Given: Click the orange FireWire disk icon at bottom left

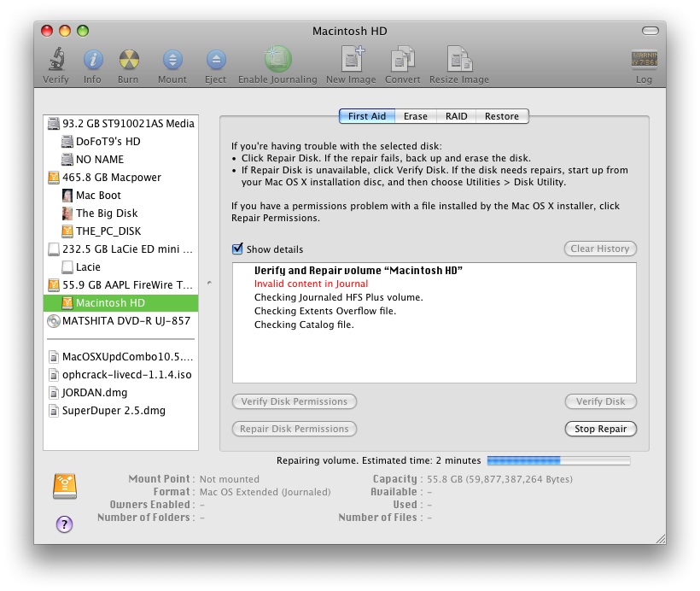Looking at the screenshot, I should tap(65, 486).
